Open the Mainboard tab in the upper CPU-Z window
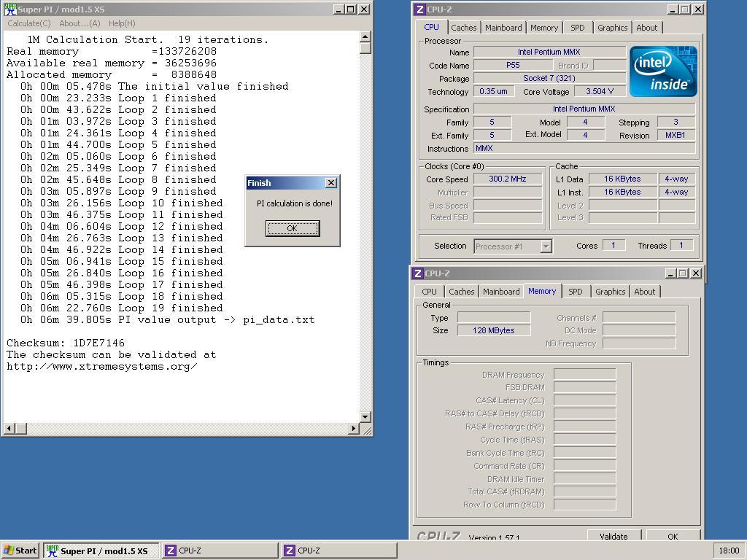 tap(503, 28)
